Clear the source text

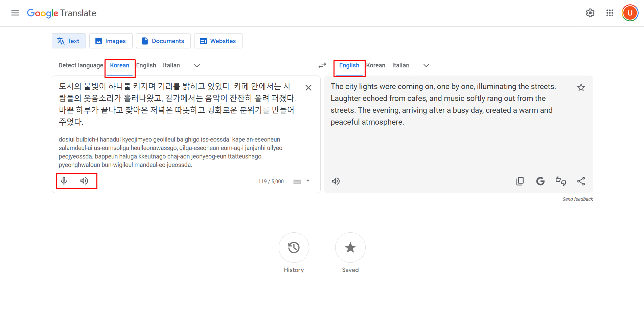pyautogui.click(x=308, y=88)
